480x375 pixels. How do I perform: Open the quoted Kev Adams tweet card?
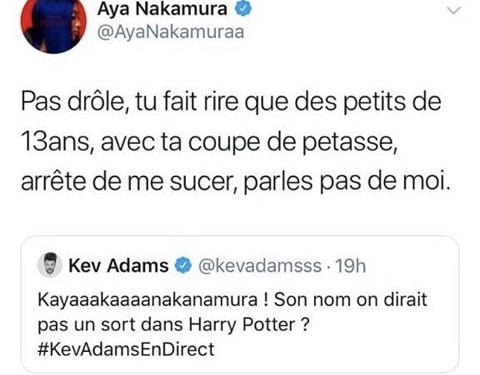pos(240,304)
